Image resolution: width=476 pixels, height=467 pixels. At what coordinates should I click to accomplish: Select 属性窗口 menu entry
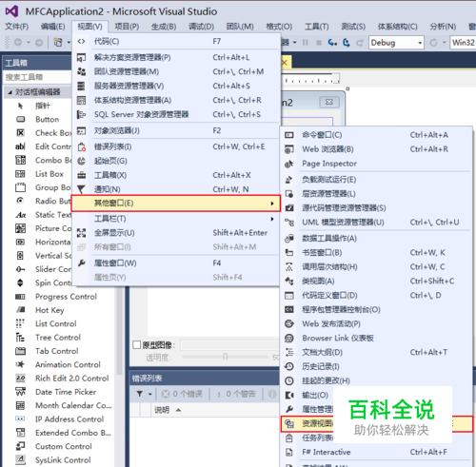[x=176, y=263]
